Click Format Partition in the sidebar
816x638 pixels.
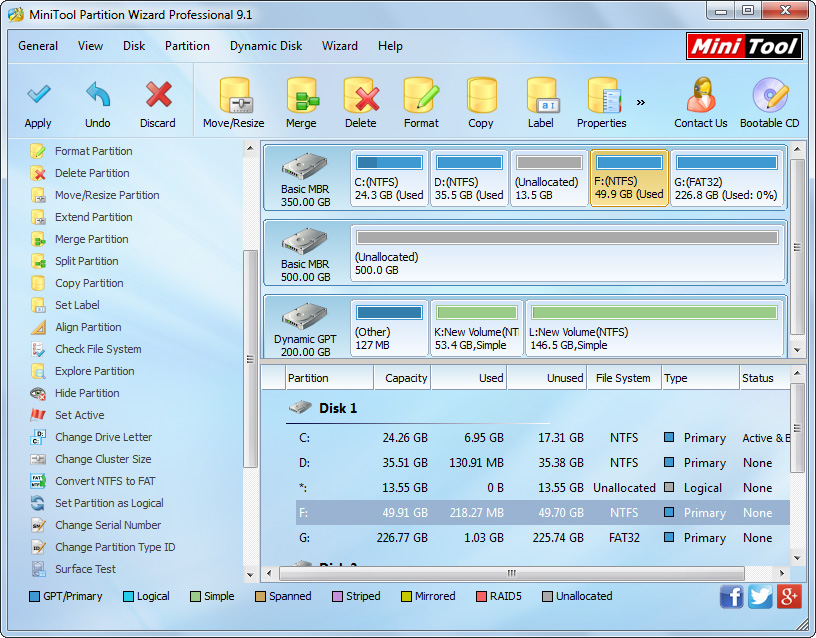94,151
